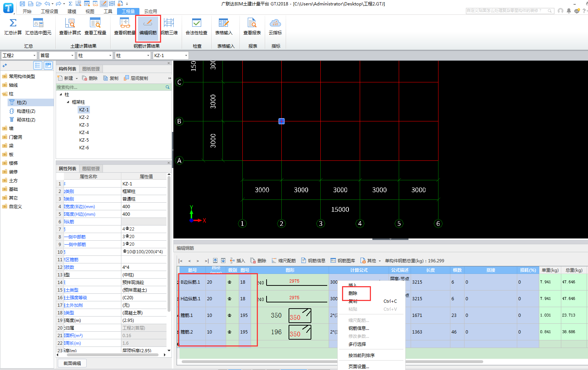The image size is (588, 370).
Task: Click 删除 in the rebar edit toolbar
Action: [258, 261]
